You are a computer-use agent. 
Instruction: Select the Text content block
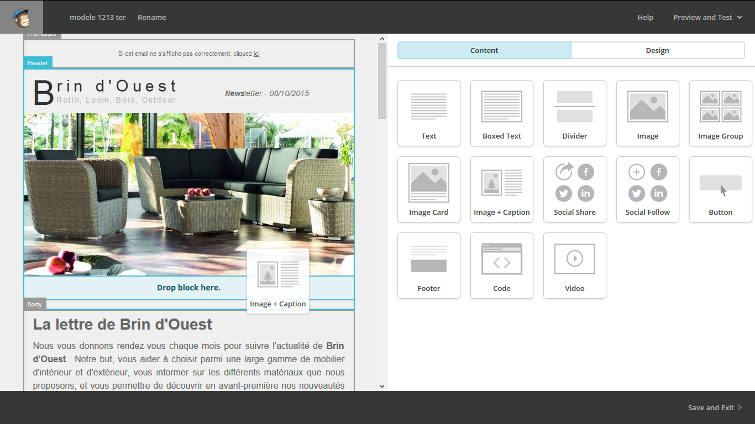point(429,114)
